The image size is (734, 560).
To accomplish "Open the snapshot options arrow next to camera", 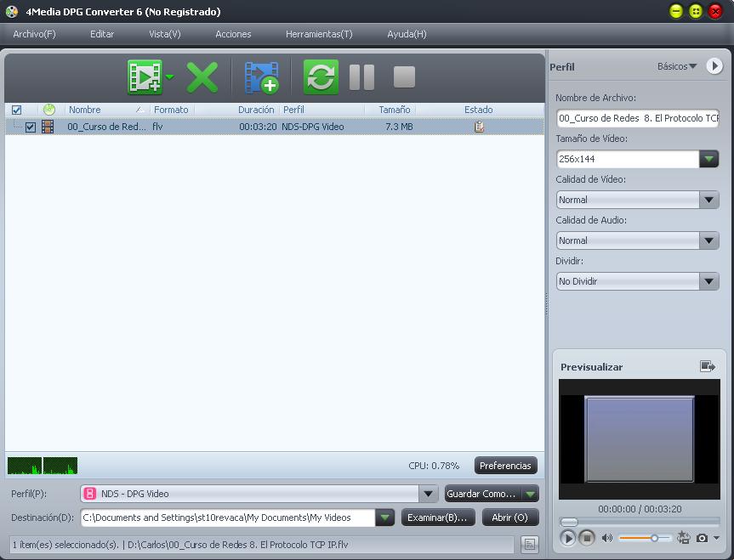I will pyautogui.click(x=717, y=538).
